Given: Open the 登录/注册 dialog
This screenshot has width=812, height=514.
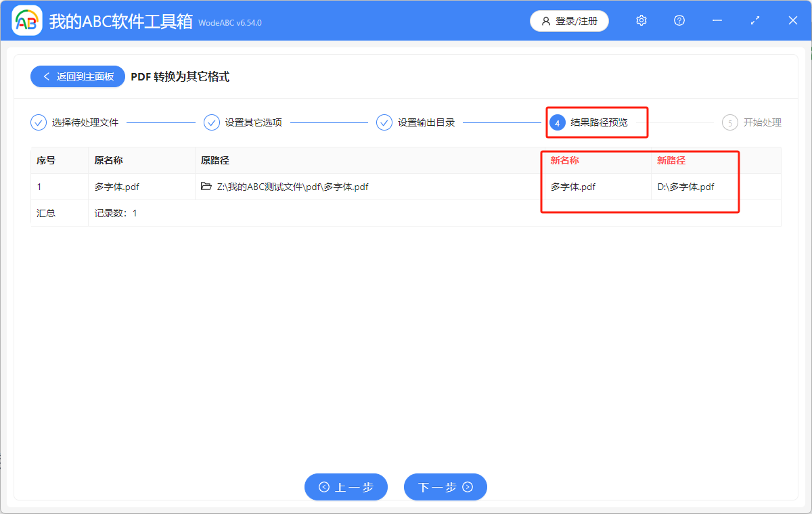Looking at the screenshot, I should click(x=569, y=21).
